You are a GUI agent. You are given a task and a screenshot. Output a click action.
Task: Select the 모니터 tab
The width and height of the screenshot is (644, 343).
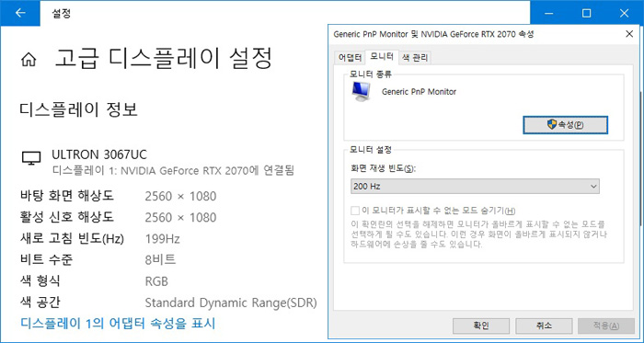(382, 57)
